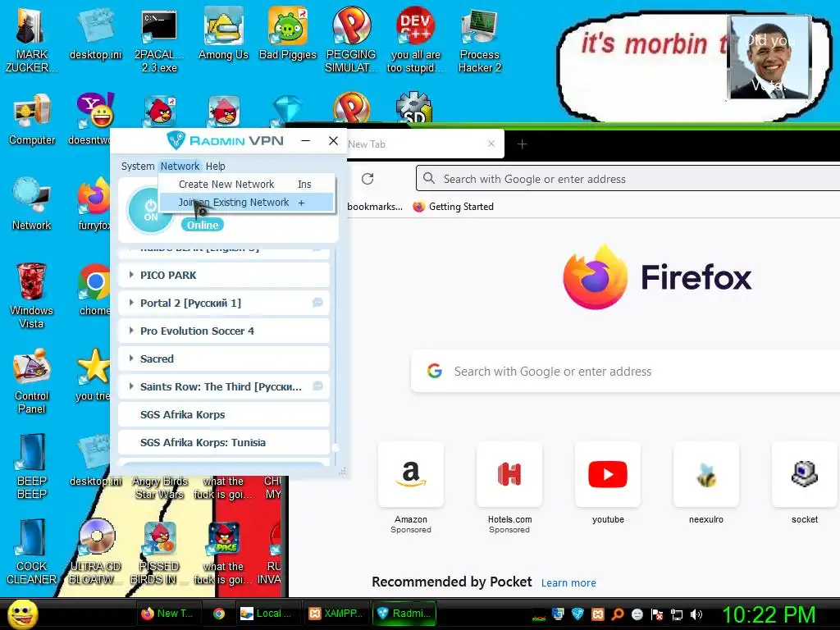The height and width of the screenshot is (630, 840).
Task: Select SGS Afrika Korps: Tunisia network
Action: coord(223,442)
